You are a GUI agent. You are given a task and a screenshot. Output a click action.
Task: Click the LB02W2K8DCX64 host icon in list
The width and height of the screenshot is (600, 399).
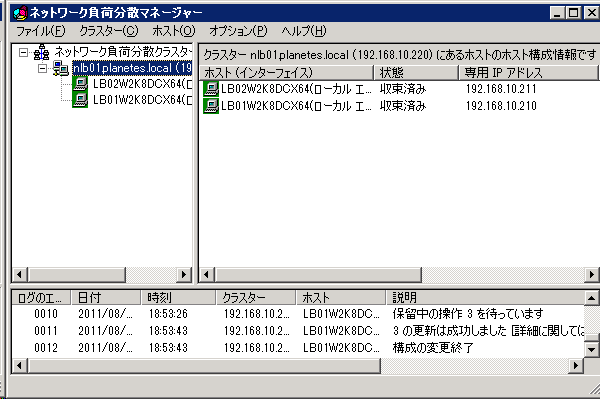[211, 89]
